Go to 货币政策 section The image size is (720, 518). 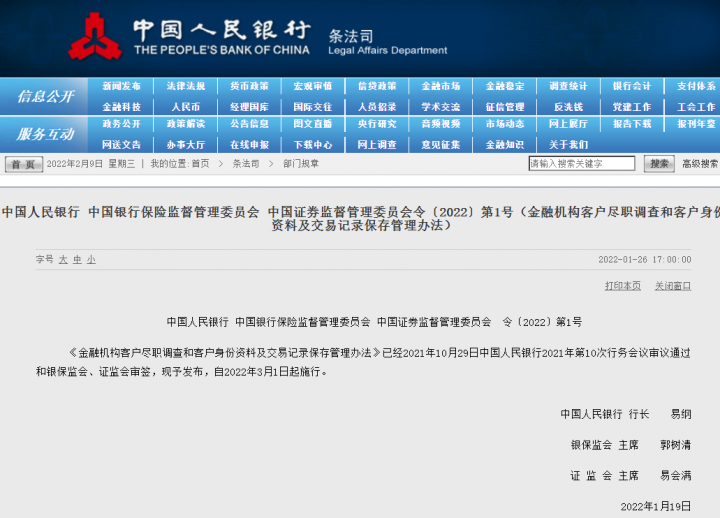click(249, 86)
